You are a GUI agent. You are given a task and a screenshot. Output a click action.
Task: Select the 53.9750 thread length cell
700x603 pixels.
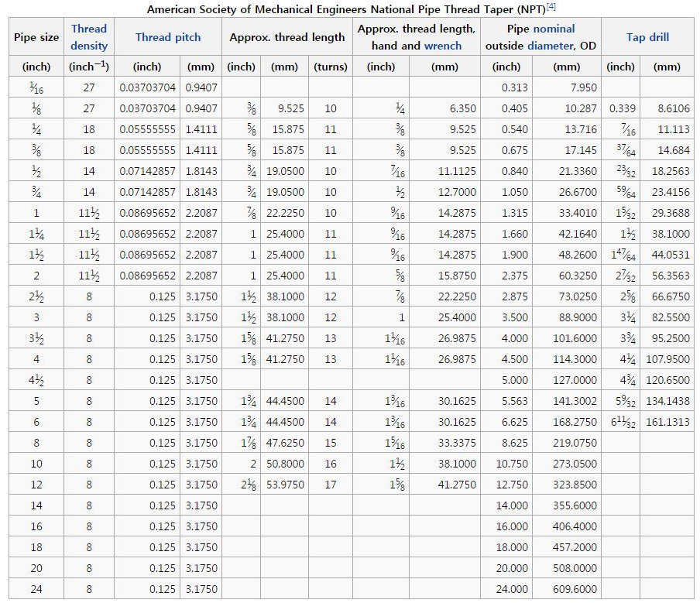pos(284,485)
